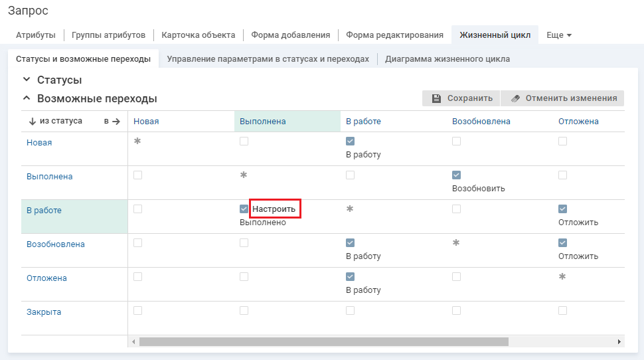Open the Еще dropdown menu
Viewport: 644px width, 360px height.
pos(558,35)
